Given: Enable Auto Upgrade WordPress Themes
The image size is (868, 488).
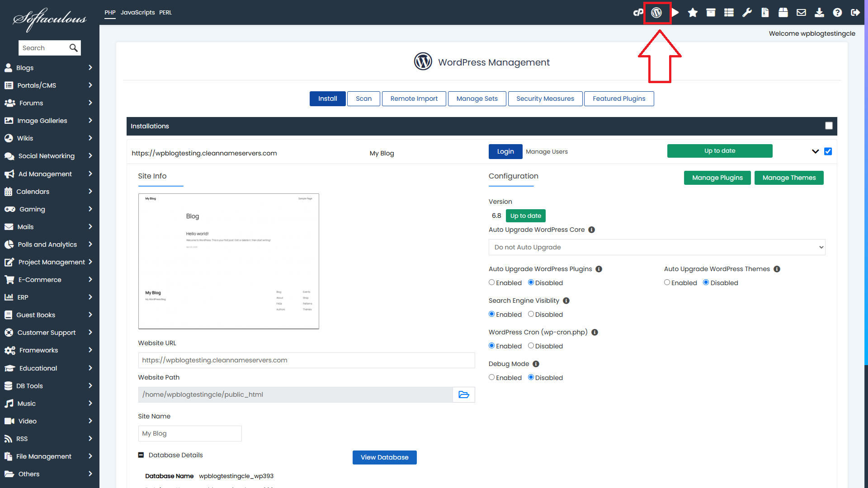Looking at the screenshot, I should click(x=667, y=282).
